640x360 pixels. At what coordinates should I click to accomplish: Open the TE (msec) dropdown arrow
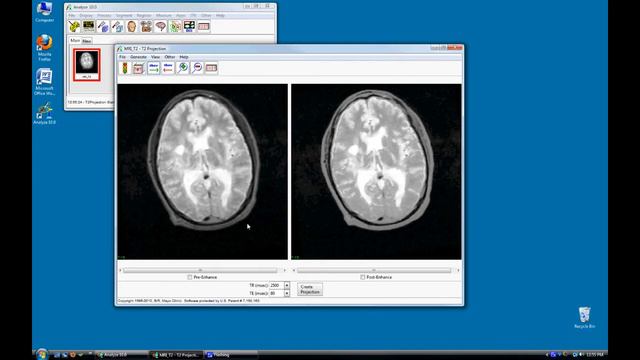287,293
